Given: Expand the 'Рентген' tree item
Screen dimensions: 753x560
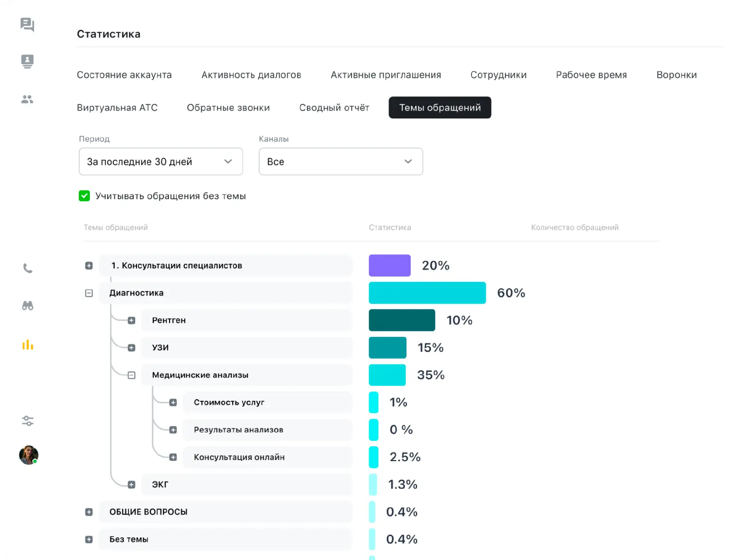Looking at the screenshot, I should (x=131, y=320).
